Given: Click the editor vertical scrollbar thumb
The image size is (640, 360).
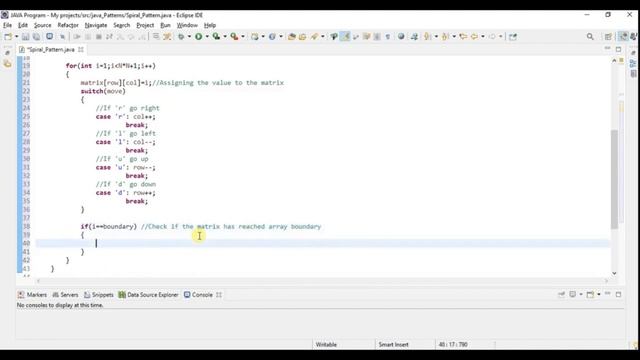Looking at the screenshot, I should tap(614, 179).
